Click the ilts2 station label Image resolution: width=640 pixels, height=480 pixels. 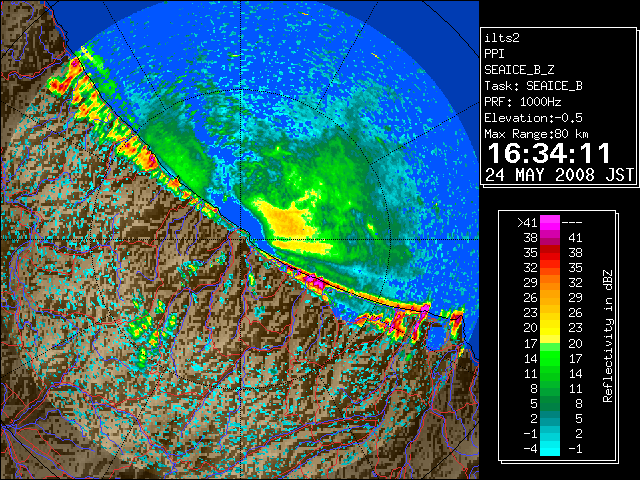pos(502,38)
